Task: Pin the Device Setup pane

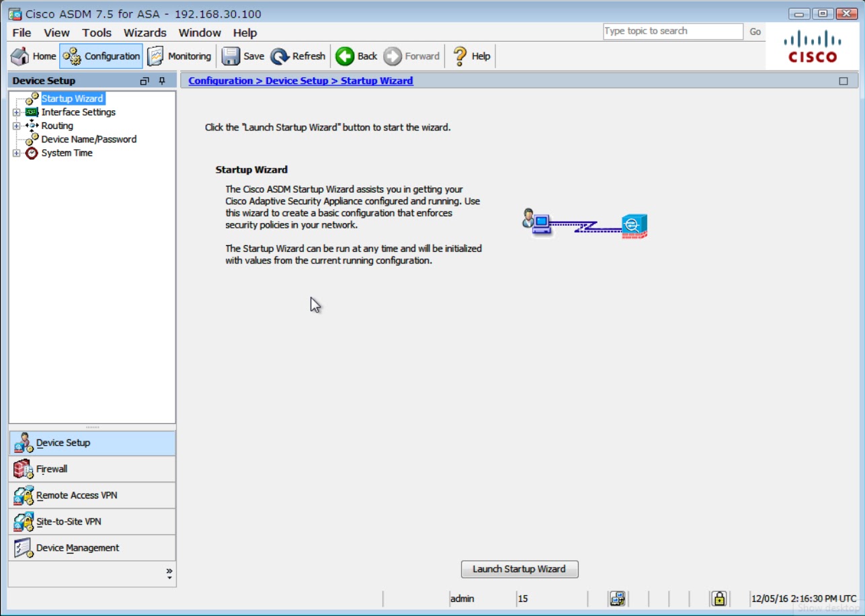Action: [x=162, y=81]
